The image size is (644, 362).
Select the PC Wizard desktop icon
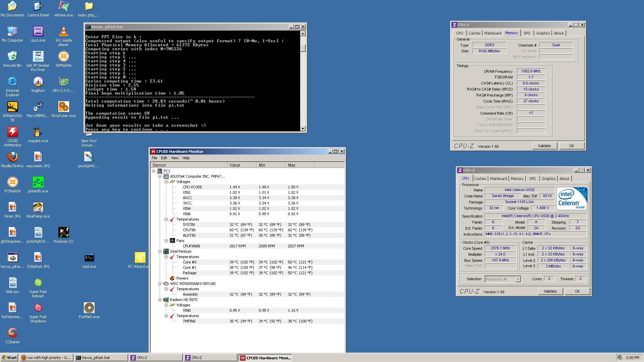tap(139, 260)
